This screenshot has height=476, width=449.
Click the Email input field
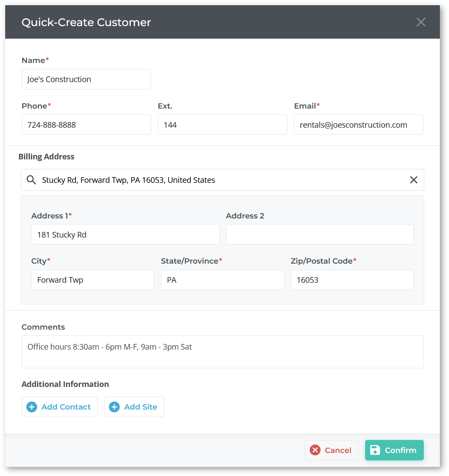[359, 125]
